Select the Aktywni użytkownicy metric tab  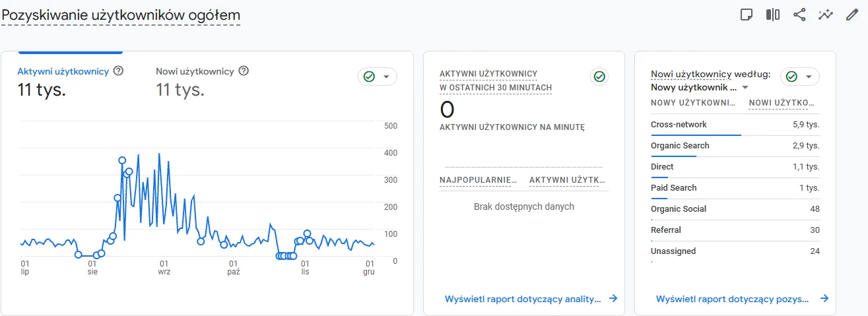[70, 82]
